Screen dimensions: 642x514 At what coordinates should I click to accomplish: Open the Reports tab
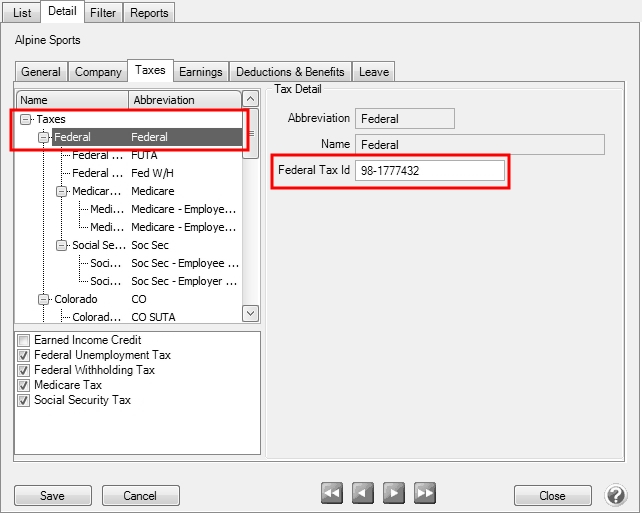149,13
